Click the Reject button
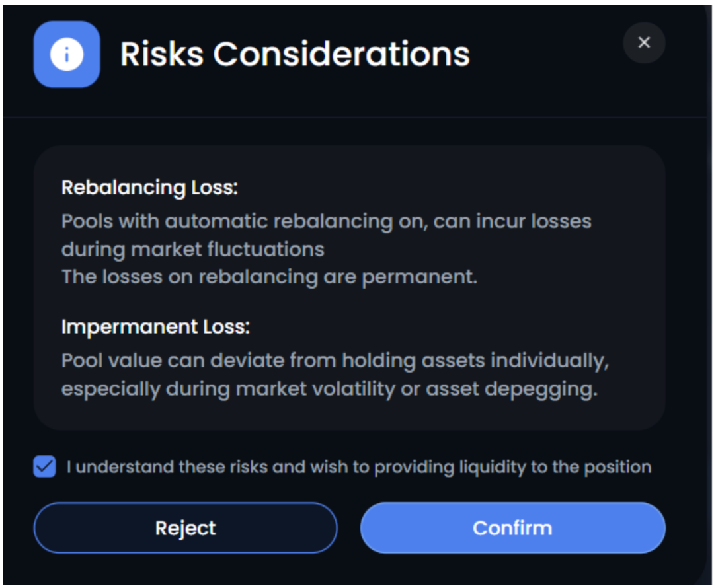Image resolution: width=714 pixels, height=588 pixels. coord(185,528)
